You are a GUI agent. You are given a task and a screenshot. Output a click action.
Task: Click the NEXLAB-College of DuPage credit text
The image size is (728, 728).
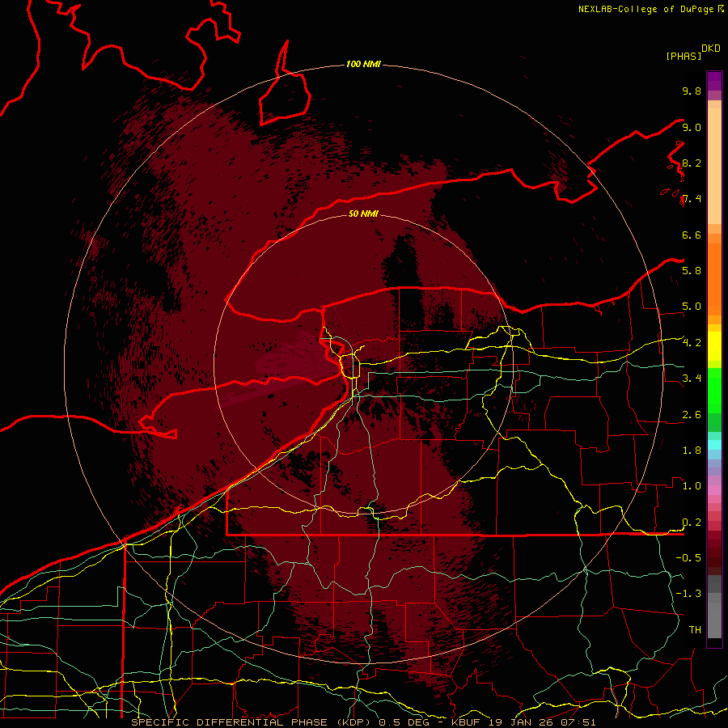tap(645, 9)
